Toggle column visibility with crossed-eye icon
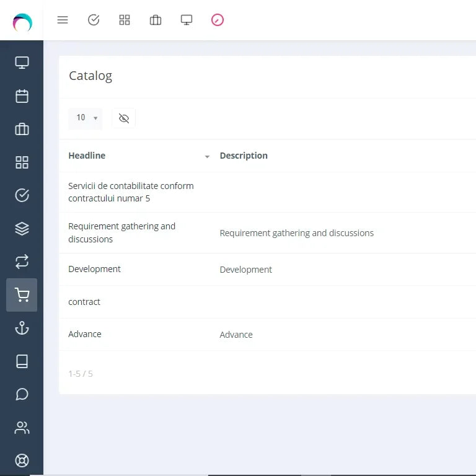Image resolution: width=476 pixels, height=476 pixels. pyautogui.click(x=124, y=118)
